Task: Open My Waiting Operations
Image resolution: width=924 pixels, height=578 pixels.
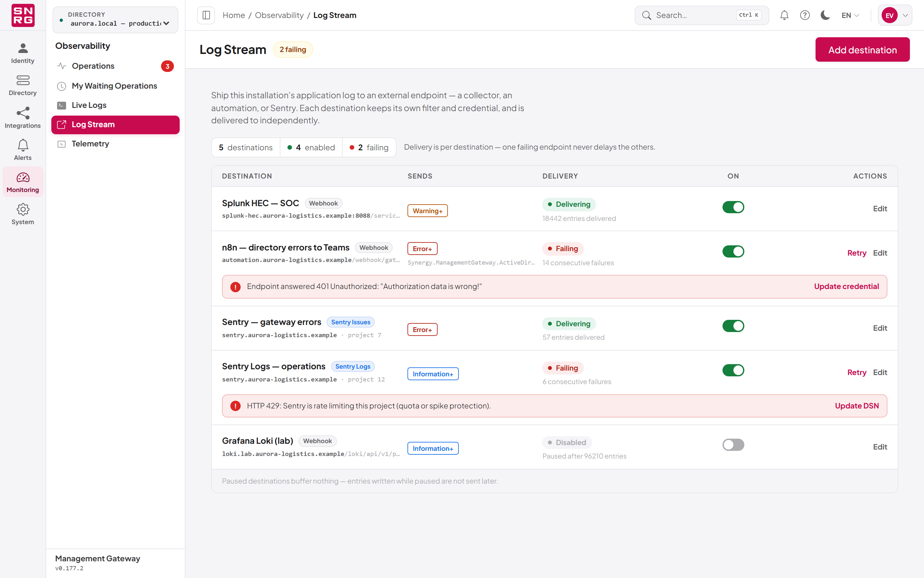Action: coord(115,86)
